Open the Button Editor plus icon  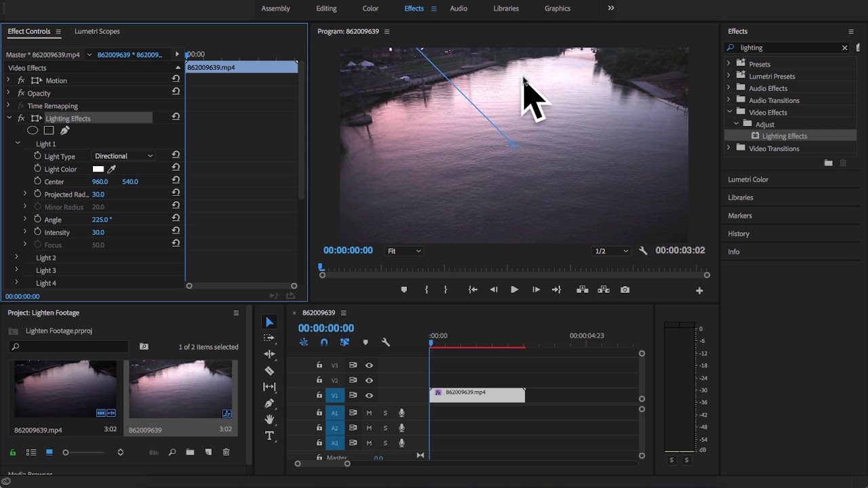tap(699, 290)
